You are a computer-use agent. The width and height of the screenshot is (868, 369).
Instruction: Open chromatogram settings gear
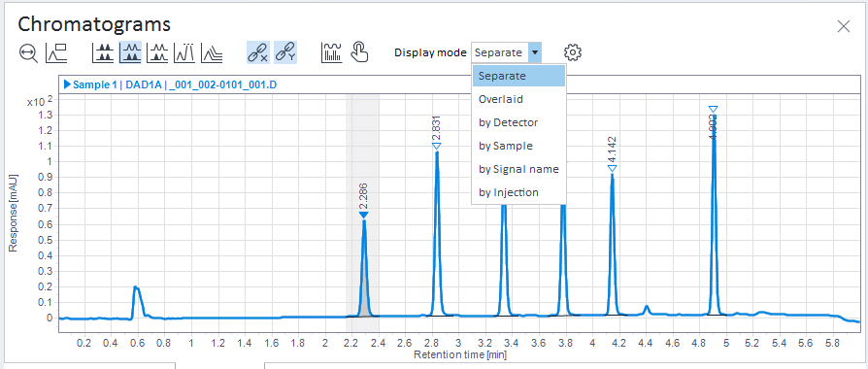573,53
